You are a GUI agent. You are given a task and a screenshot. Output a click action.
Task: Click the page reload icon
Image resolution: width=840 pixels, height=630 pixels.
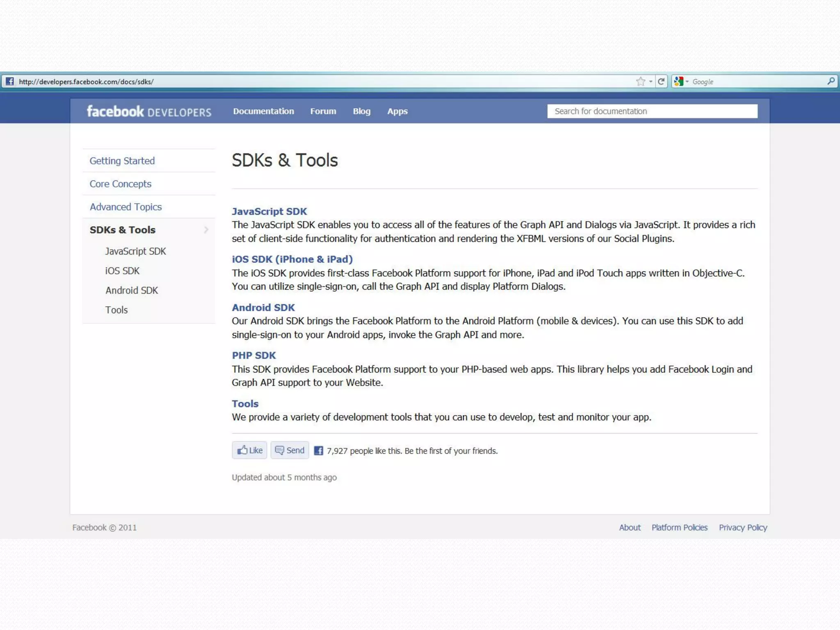coord(661,81)
